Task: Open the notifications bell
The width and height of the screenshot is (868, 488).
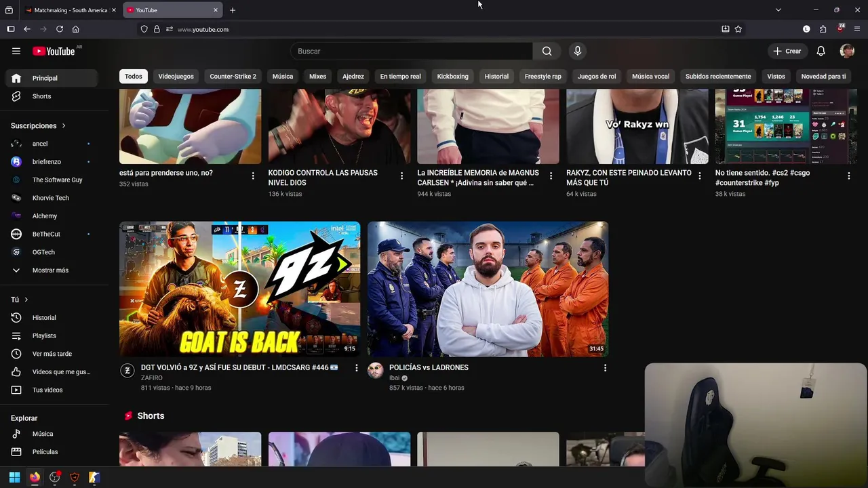Action: click(821, 51)
